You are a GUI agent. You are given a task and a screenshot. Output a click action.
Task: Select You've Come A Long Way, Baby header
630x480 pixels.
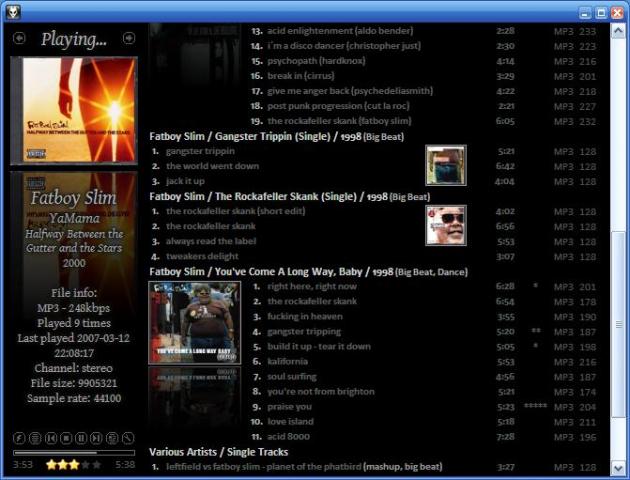(x=309, y=272)
